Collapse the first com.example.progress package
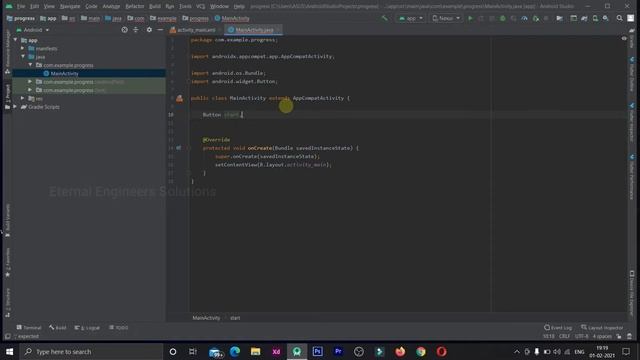Image resolution: width=640 pixels, height=360 pixels. [30, 65]
